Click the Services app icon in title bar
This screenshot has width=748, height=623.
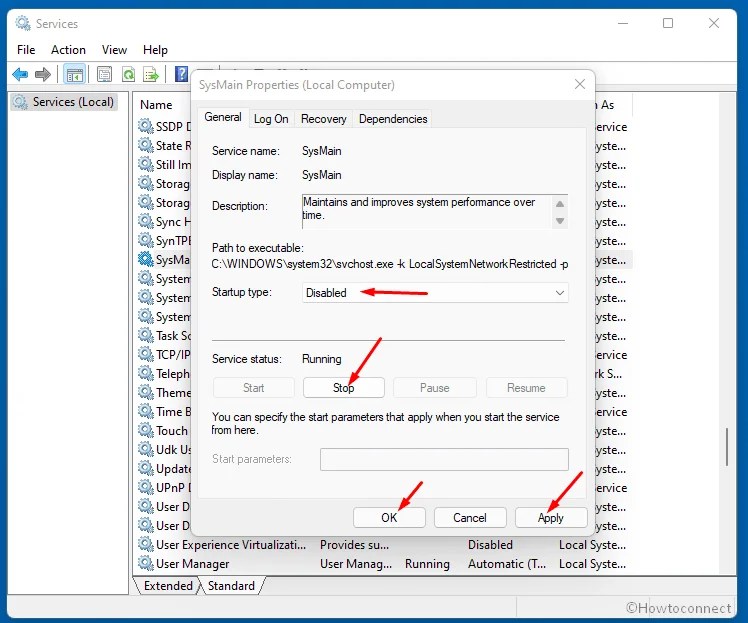22,23
